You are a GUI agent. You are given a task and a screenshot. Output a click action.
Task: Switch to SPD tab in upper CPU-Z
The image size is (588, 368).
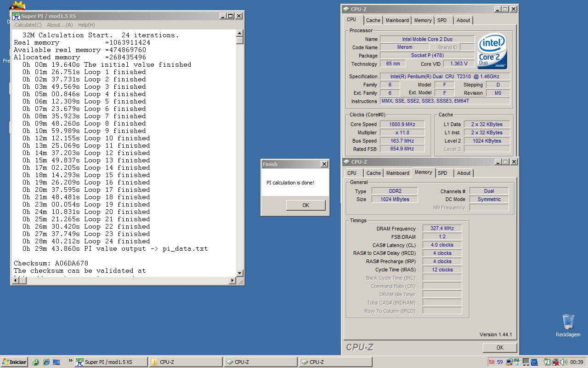point(442,20)
